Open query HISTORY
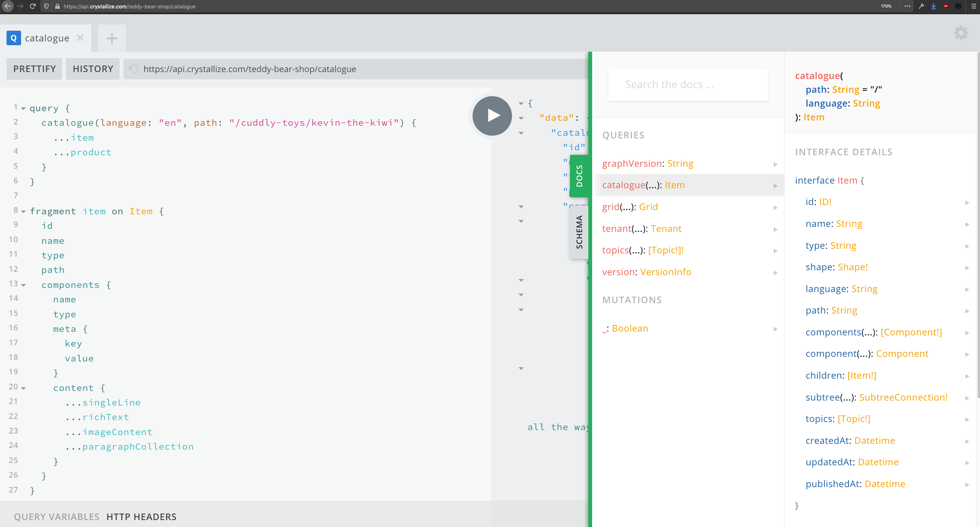The width and height of the screenshot is (980, 527). [x=93, y=69]
